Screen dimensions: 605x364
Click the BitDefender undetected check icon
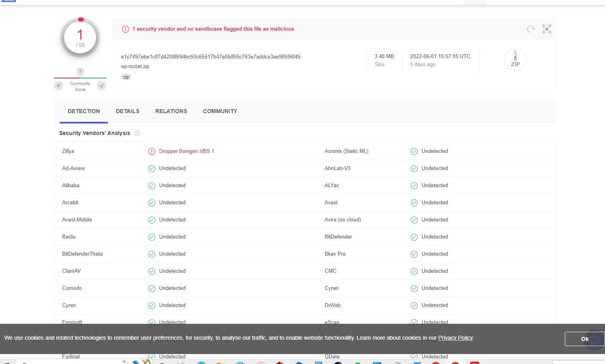coord(414,237)
